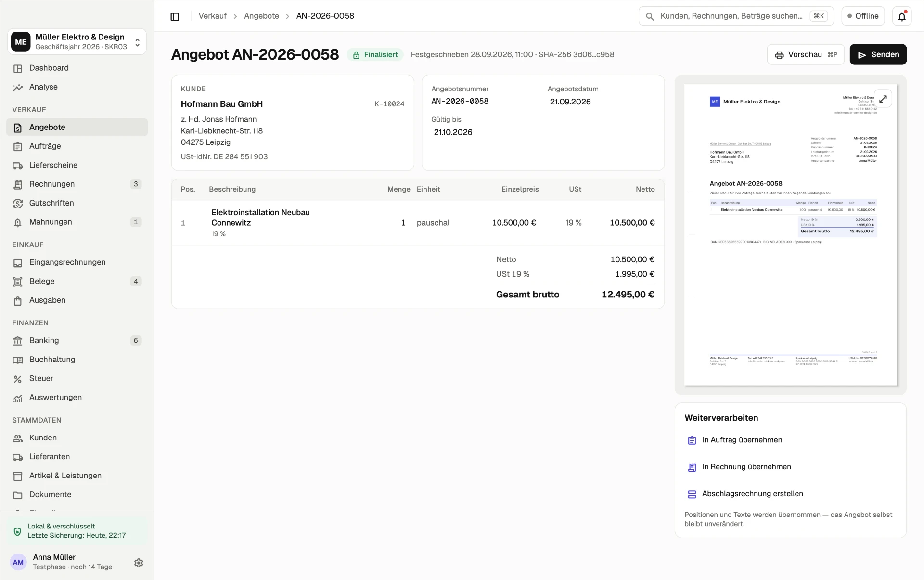Click the Belege receipt scan icon
The image size is (924, 580).
[x=18, y=282]
